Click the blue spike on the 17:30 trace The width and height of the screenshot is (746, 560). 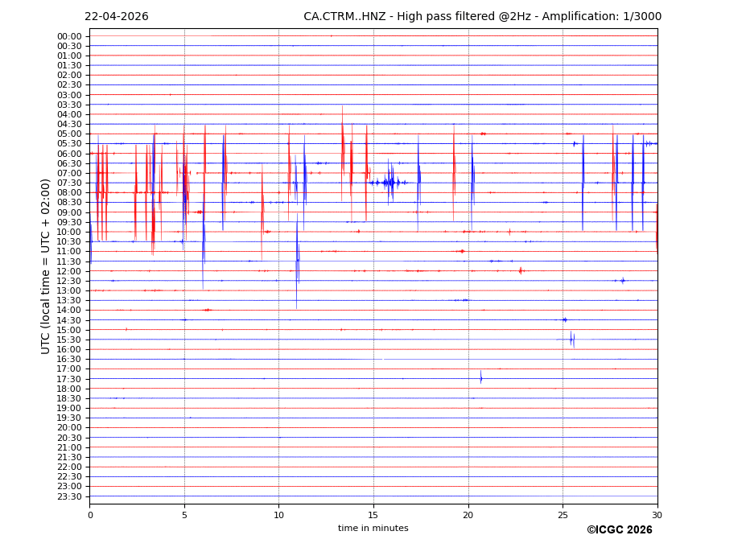481,377
